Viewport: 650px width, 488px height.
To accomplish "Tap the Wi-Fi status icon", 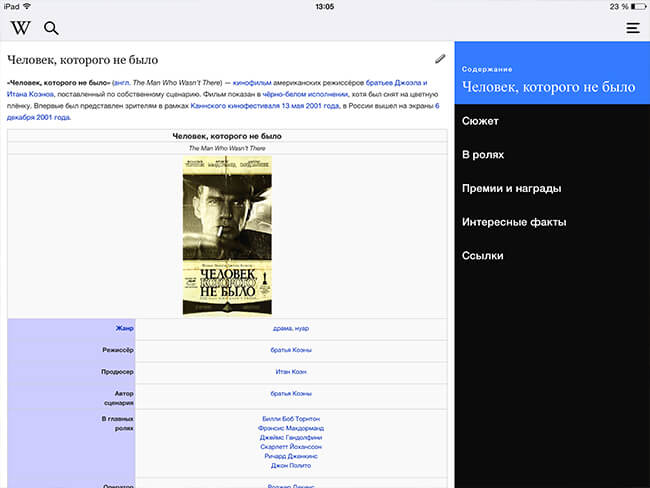I will (x=27, y=6).
